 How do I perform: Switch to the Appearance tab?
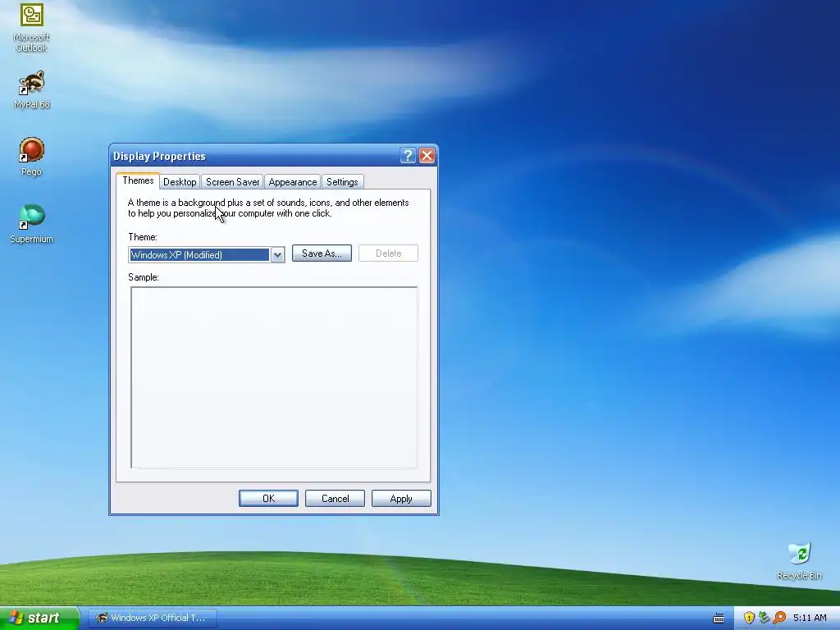[293, 182]
